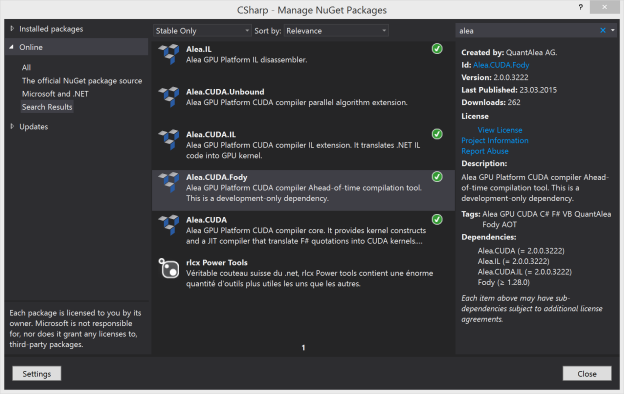Screen dimensions: 624x394
Task: Select the Alea.IL package title
Action: [x=199, y=49]
